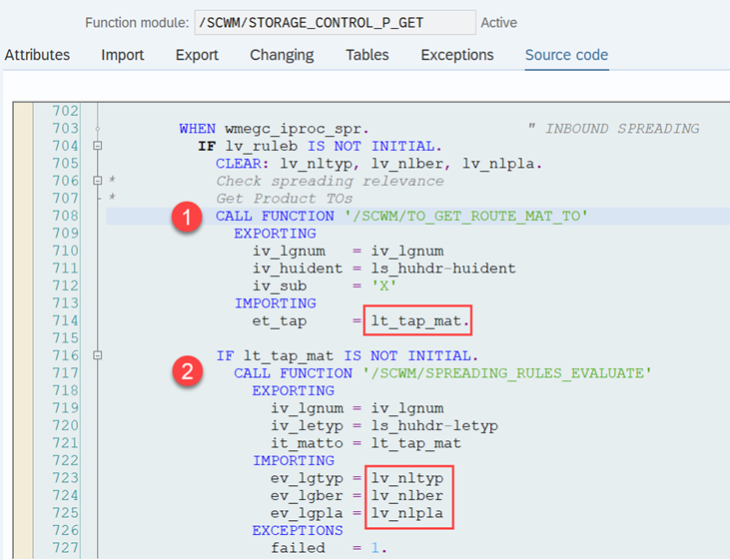Collapse the IF block at line 704
Image resolution: width=730 pixels, height=560 pixels.
tap(97, 146)
